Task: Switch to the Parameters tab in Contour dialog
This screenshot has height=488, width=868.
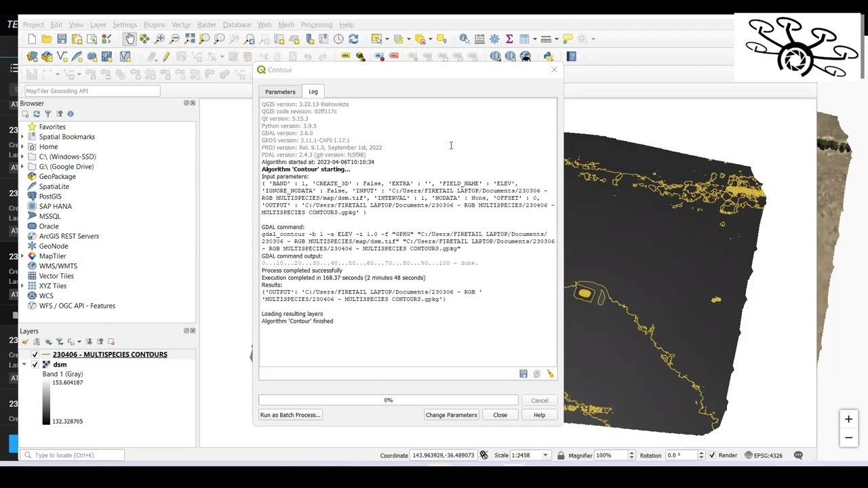Action: tap(280, 91)
